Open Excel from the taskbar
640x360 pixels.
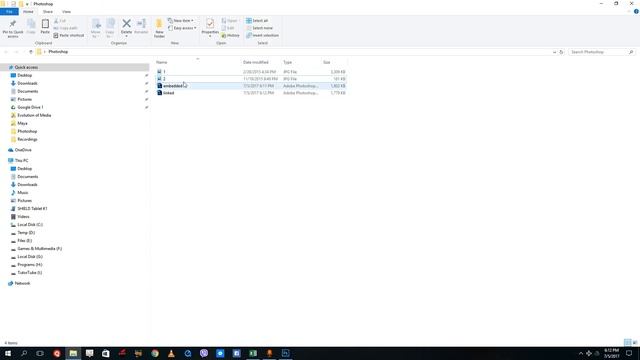253,353
